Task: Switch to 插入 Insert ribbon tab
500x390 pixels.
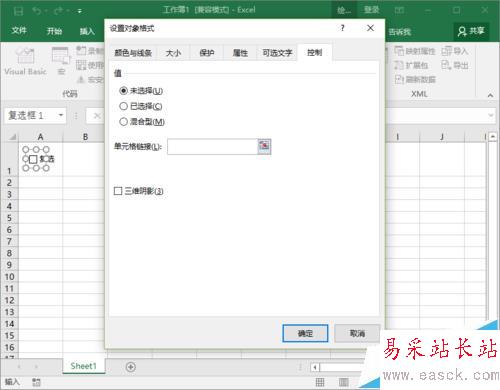Action: pyautogui.click(x=87, y=31)
